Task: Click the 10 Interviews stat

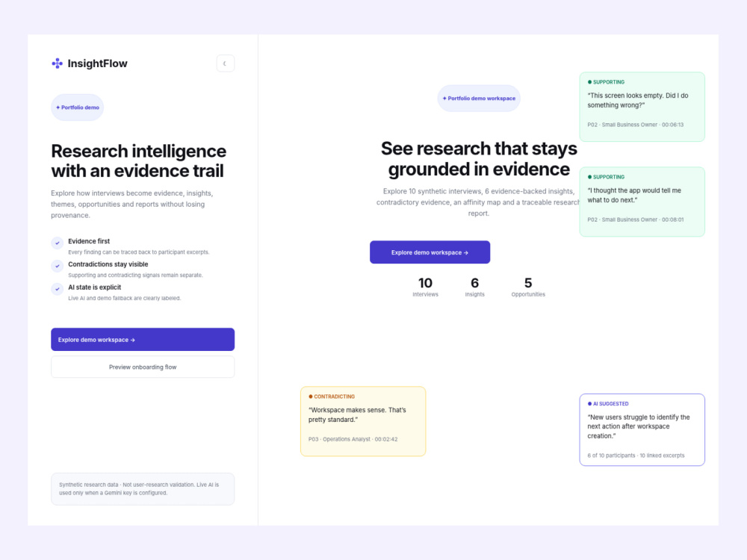Action: [x=426, y=287]
